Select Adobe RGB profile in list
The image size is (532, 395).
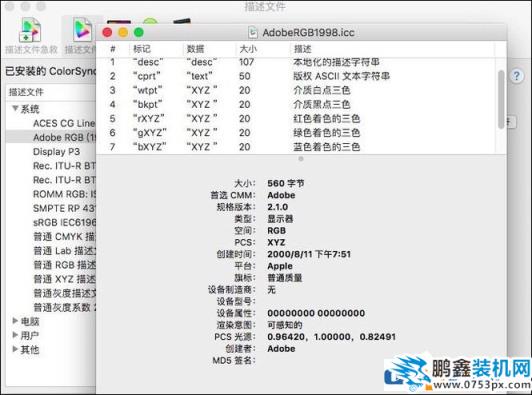51,137
